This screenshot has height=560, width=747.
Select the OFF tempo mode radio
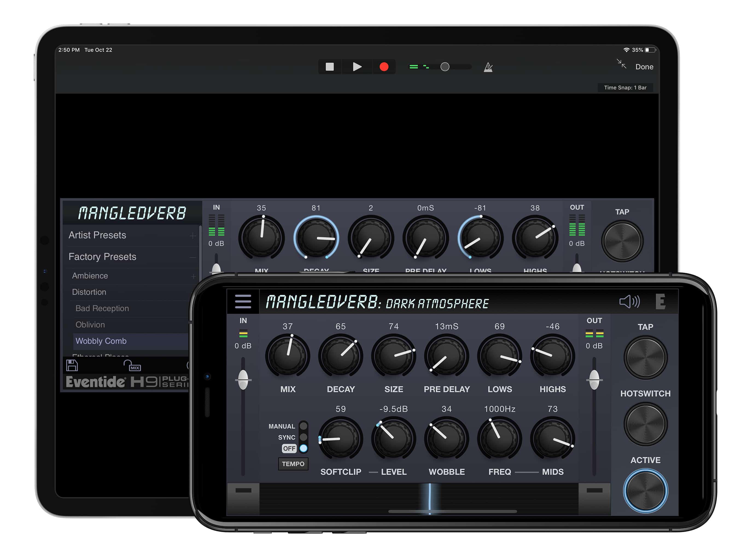coord(304,448)
